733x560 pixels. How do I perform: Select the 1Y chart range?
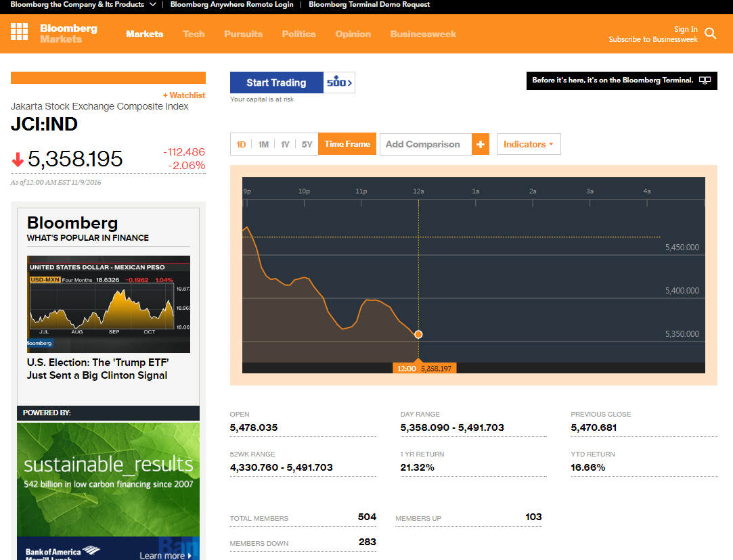(x=285, y=144)
